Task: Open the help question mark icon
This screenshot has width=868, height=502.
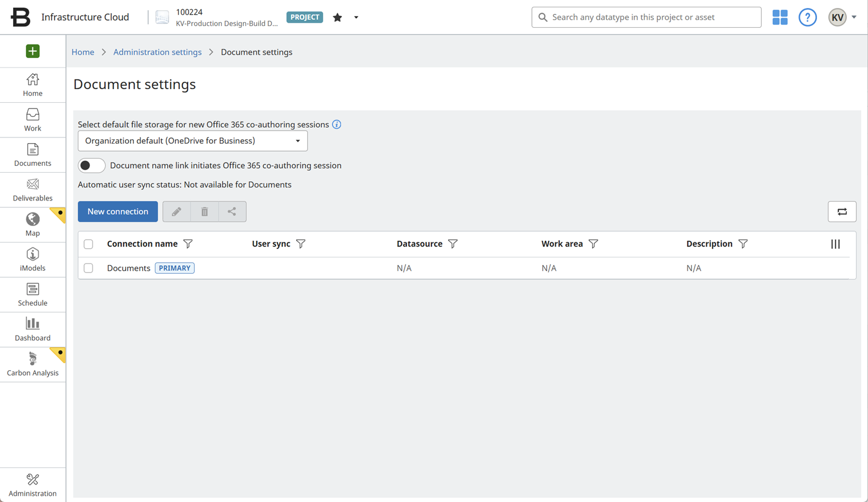Action: [807, 17]
